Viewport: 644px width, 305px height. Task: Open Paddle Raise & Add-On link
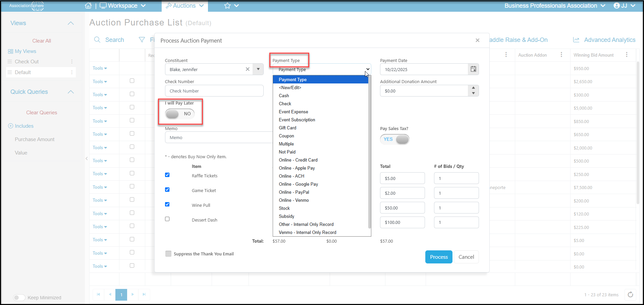tap(519, 40)
